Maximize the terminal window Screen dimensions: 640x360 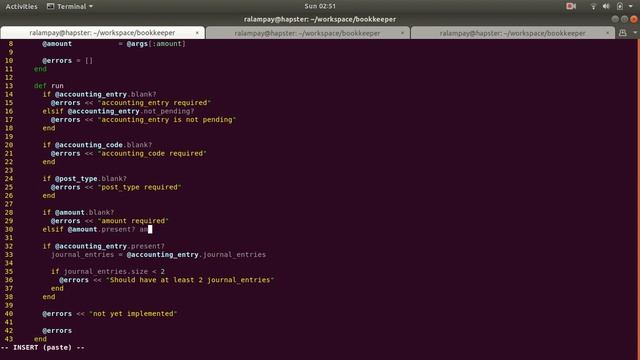click(x=624, y=19)
